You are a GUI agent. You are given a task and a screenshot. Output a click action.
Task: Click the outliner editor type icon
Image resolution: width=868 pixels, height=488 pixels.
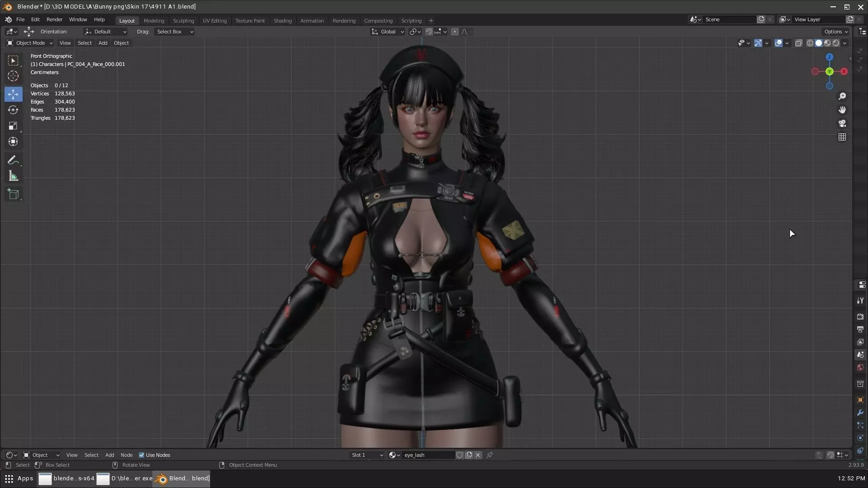click(x=862, y=32)
